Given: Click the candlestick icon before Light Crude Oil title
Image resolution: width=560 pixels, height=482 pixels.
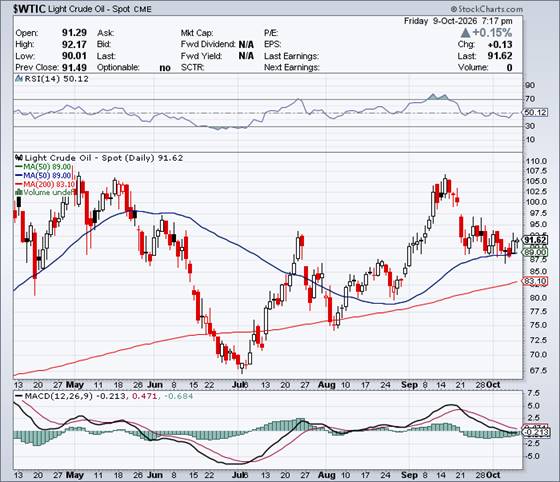Looking at the screenshot, I should [19, 158].
